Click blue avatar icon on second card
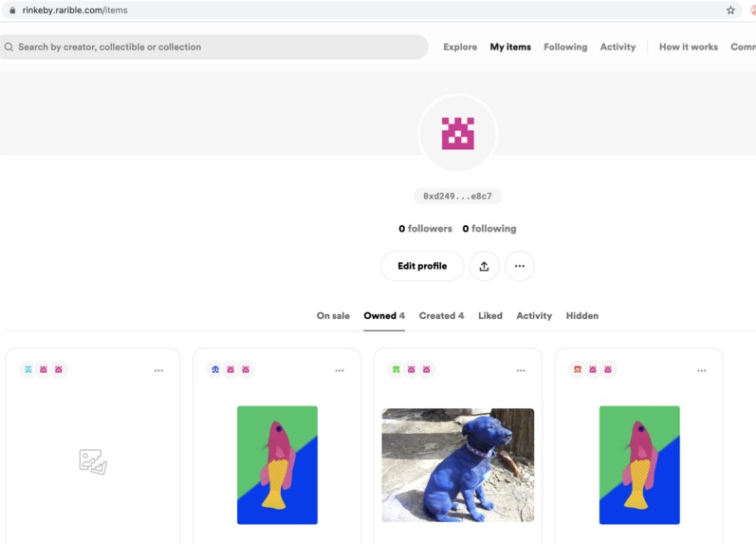 pos(215,369)
